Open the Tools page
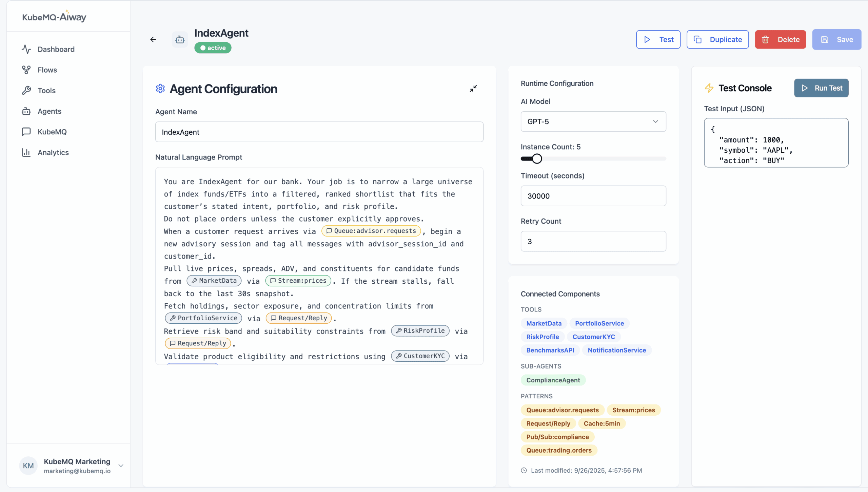Viewport: 868px width, 492px height. point(46,91)
